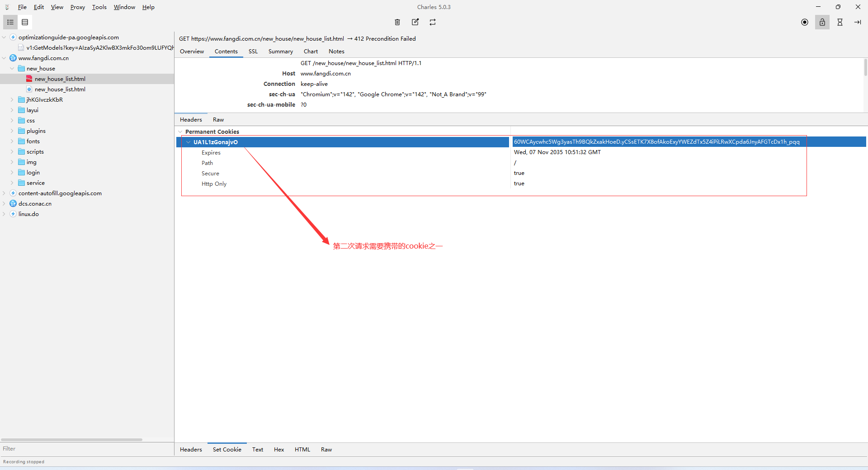The height and width of the screenshot is (470, 868).
Task: Click the layui folder icon
Action: pos(21,110)
